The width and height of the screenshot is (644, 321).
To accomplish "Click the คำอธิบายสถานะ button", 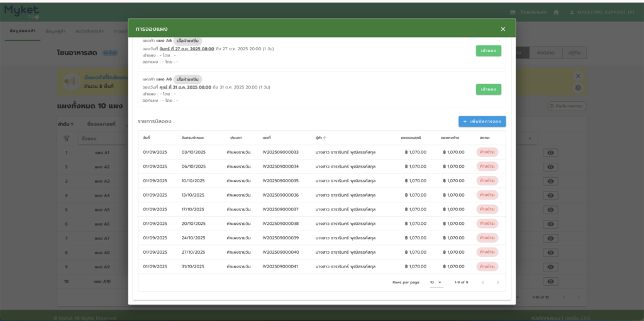I will (x=567, y=106).
